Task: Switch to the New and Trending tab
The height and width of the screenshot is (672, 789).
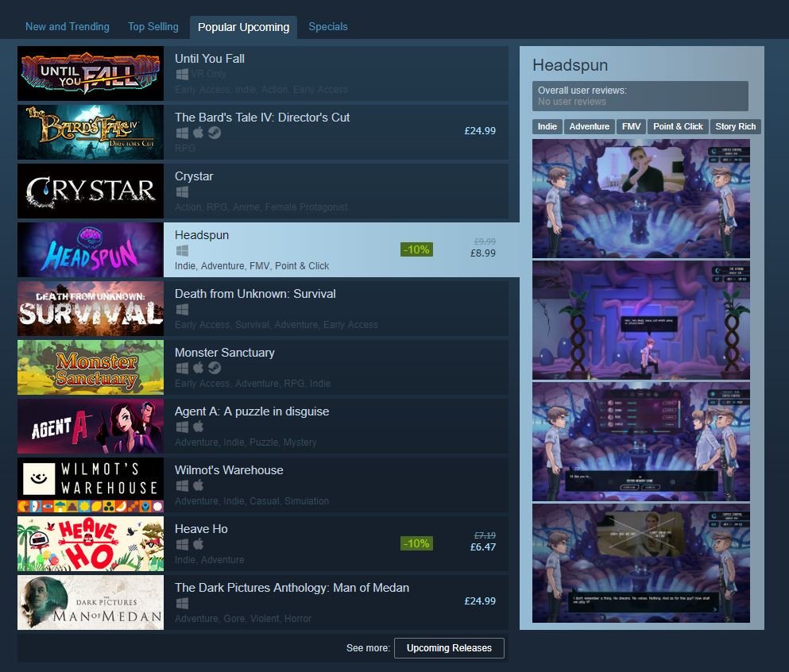Action: (x=68, y=27)
